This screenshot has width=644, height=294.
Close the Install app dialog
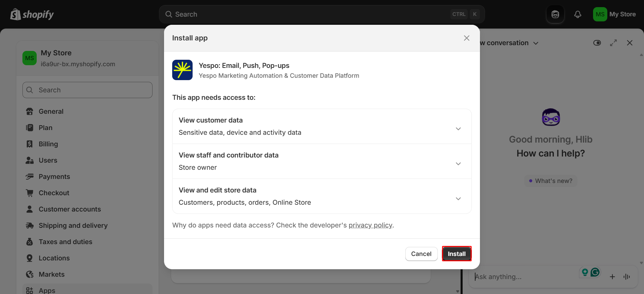[467, 38]
